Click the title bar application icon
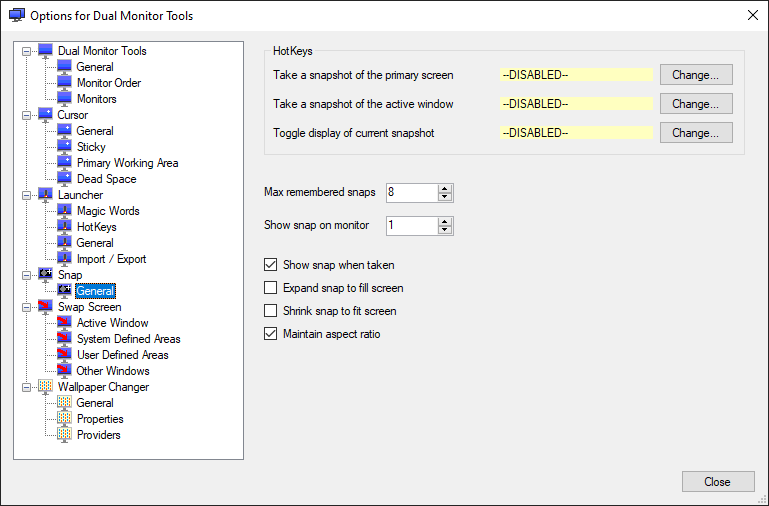This screenshot has width=769, height=506. pyautogui.click(x=17, y=15)
